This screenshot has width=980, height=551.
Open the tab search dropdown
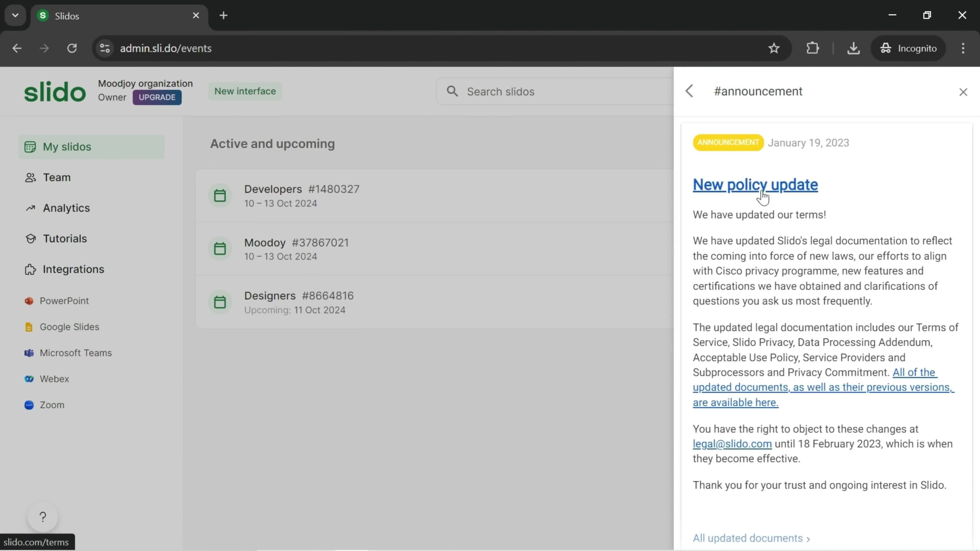pyautogui.click(x=15, y=16)
